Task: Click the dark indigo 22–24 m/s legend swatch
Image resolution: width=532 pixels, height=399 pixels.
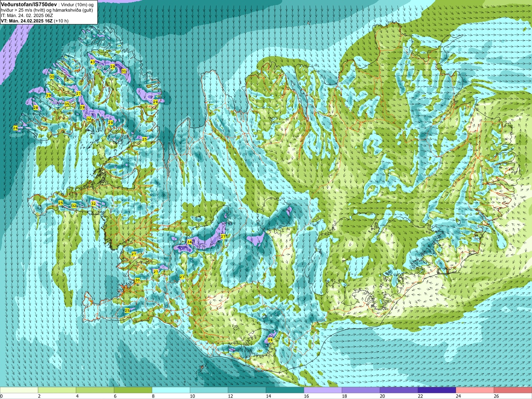Action: click(437, 390)
